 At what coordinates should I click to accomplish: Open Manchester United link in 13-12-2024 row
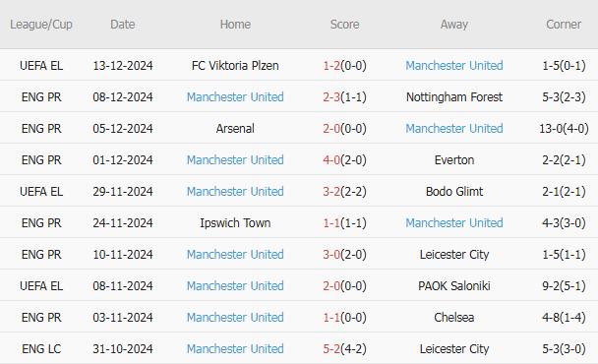coord(453,66)
